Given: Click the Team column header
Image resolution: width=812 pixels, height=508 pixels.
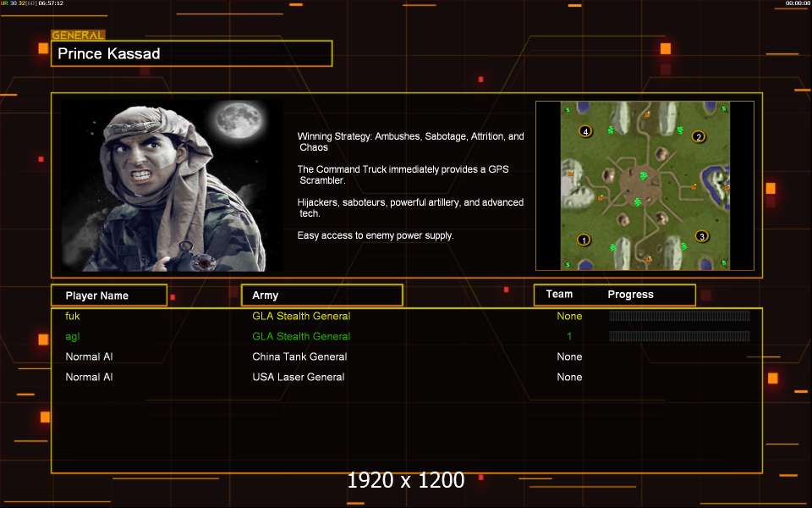Looking at the screenshot, I should coord(559,295).
